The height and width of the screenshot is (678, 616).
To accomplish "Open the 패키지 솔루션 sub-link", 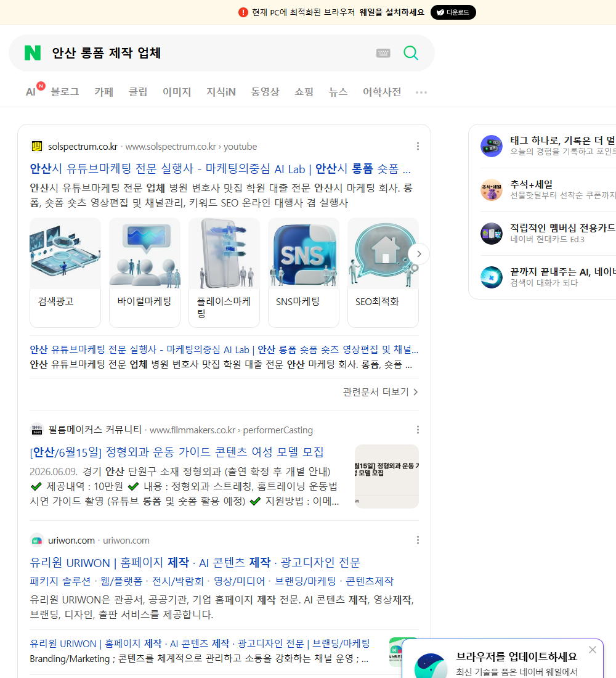I will pos(60,581).
